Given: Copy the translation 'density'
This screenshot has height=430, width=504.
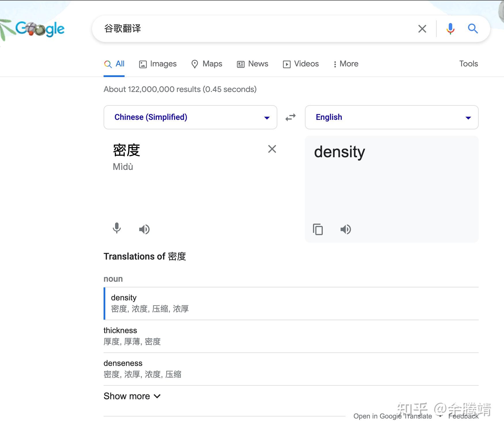Looking at the screenshot, I should (x=318, y=229).
